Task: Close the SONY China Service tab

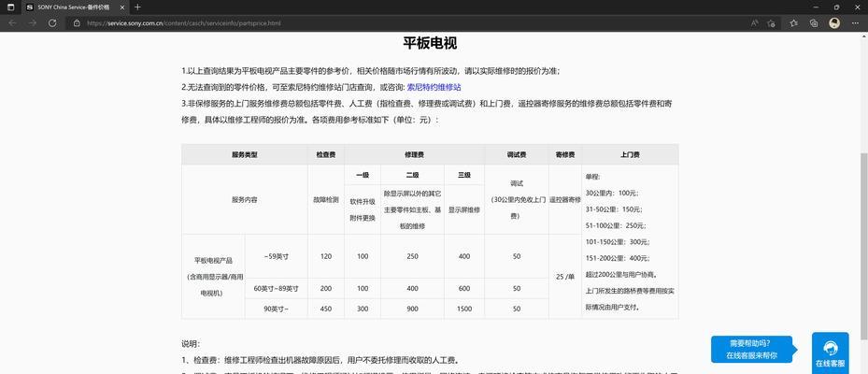Action: point(122,7)
